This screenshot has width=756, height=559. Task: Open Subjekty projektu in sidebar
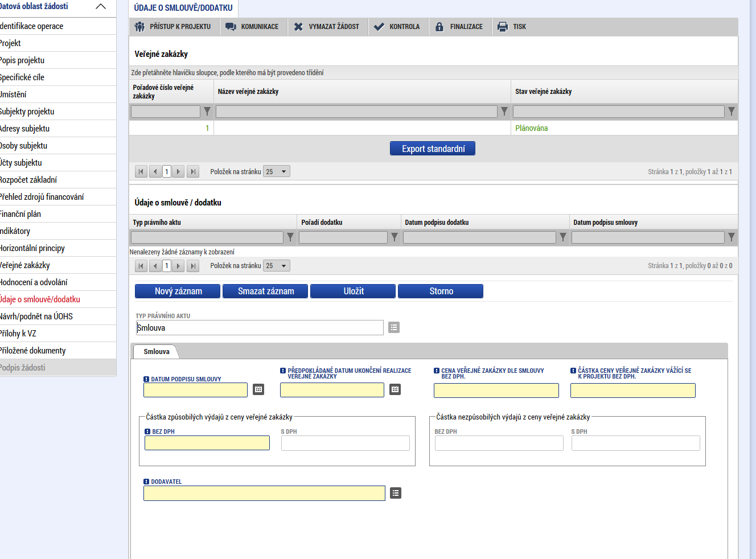pos(57,112)
